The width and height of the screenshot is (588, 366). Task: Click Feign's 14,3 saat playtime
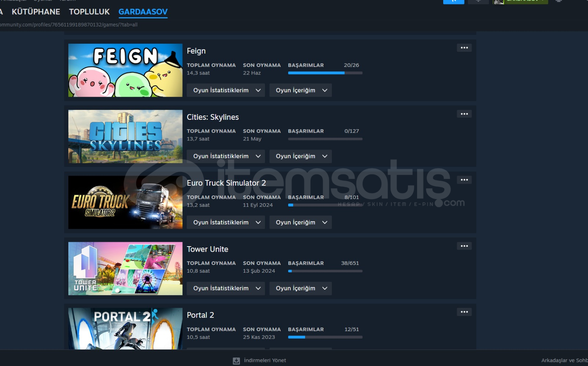tap(198, 73)
